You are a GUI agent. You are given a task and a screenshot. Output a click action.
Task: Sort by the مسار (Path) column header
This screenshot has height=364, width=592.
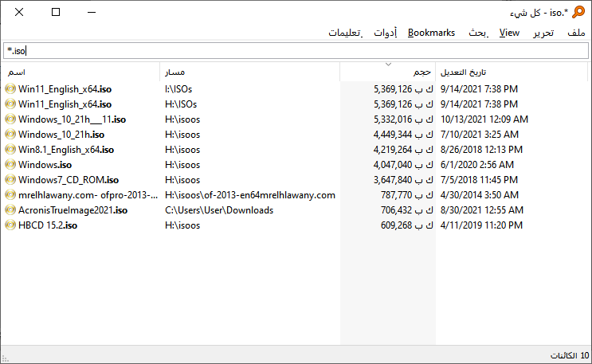249,72
